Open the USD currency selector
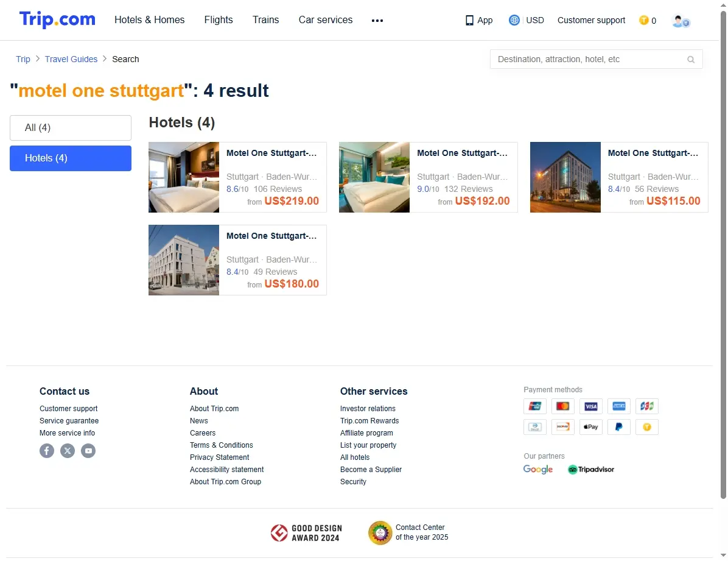The image size is (728, 561). pos(535,20)
